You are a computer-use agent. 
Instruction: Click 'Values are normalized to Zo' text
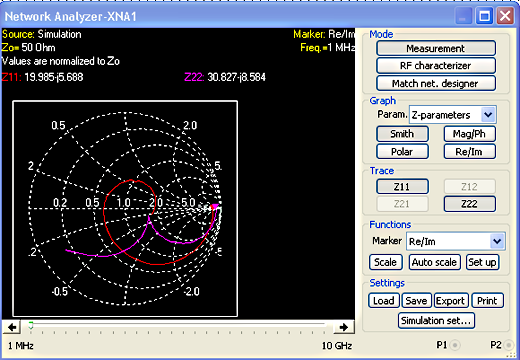click(x=61, y=61)
